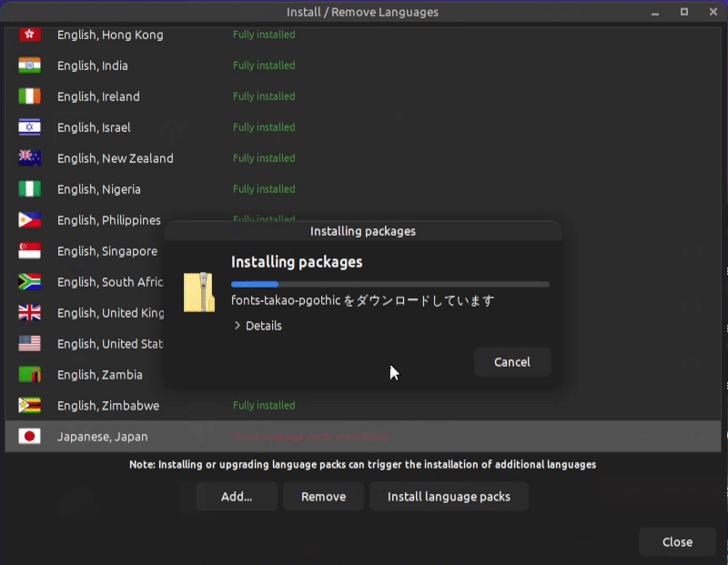Cancel the package installation

512,361
